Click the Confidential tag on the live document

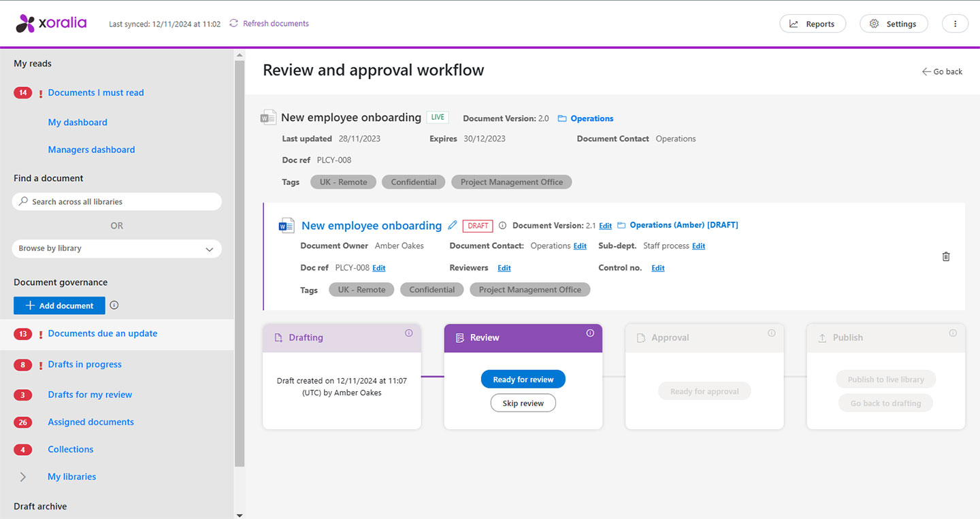(x=414, y=182)
